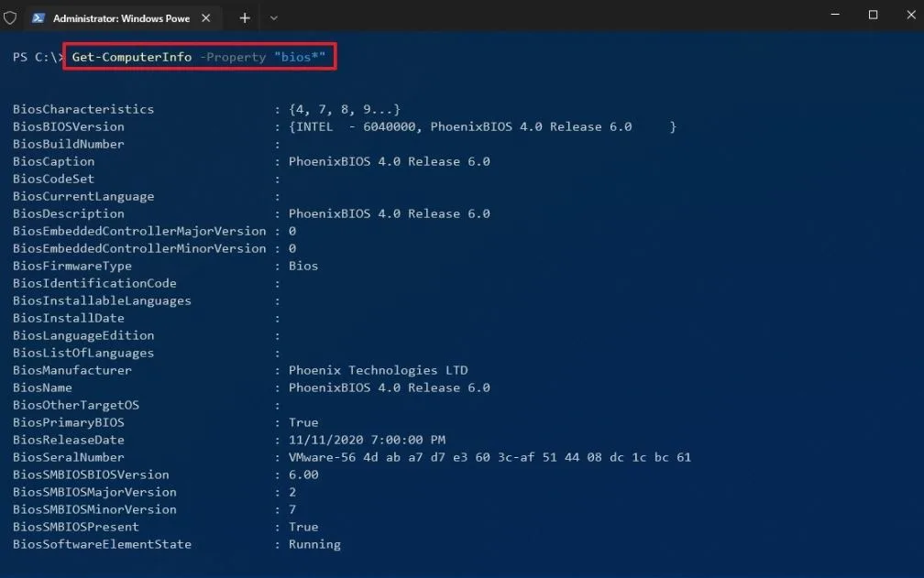
Task: Click the 11/11/2020 7:00:00 PM value
Action: (367, 440)
